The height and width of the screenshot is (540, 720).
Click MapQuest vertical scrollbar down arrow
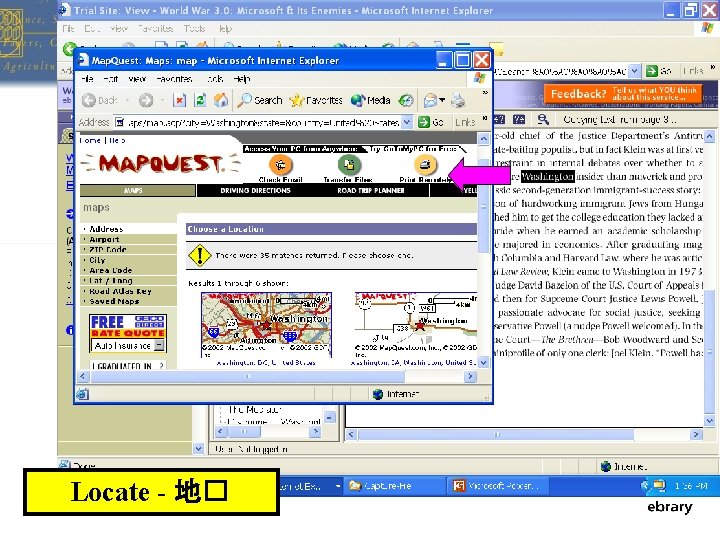484,362
